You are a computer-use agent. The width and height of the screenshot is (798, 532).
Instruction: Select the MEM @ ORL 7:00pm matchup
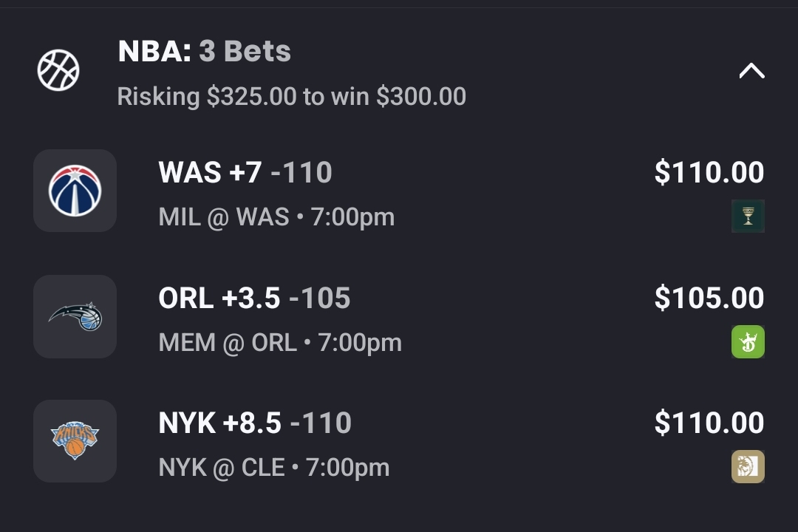pyautogui.click(x=280, y=343)
